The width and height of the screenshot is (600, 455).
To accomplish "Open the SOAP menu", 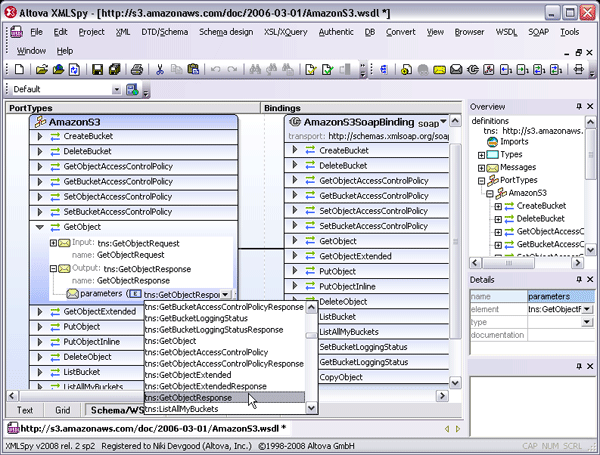I will [x=538, y=32].
